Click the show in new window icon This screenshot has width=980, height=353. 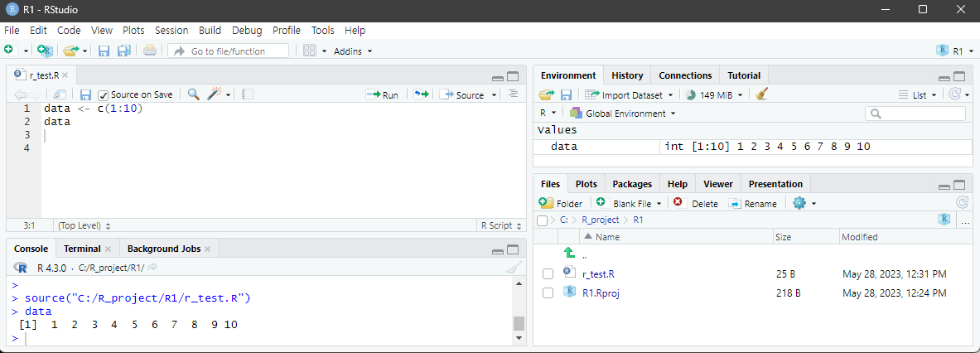pyautogui.click(x=60, y=94)
